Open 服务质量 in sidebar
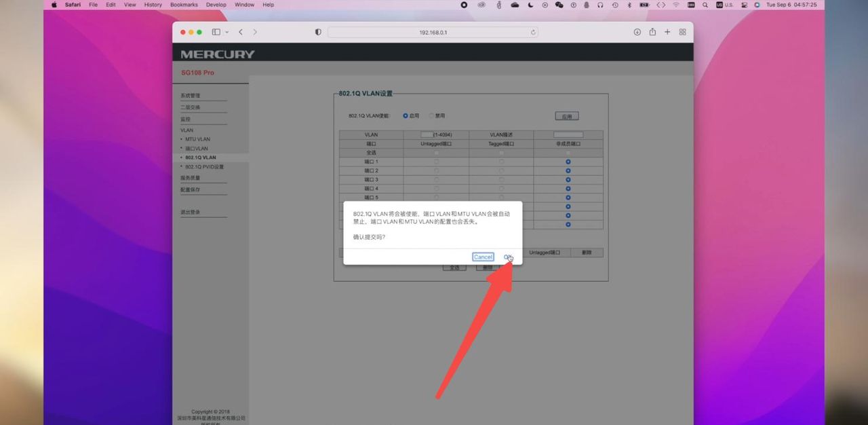The image size is (868, 425). tap(191, 178)
